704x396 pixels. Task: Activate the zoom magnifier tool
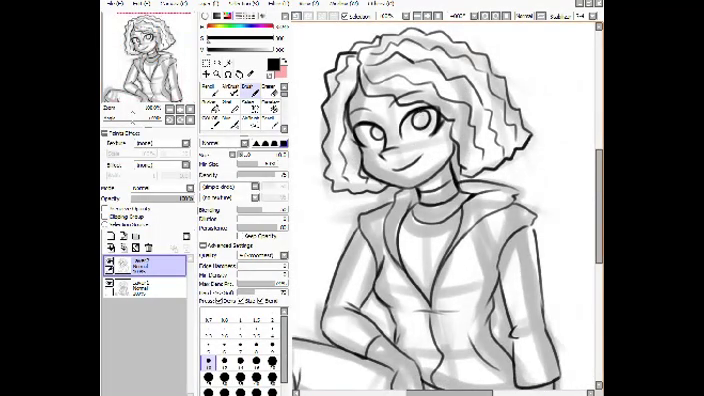click(x=217, y=74)
